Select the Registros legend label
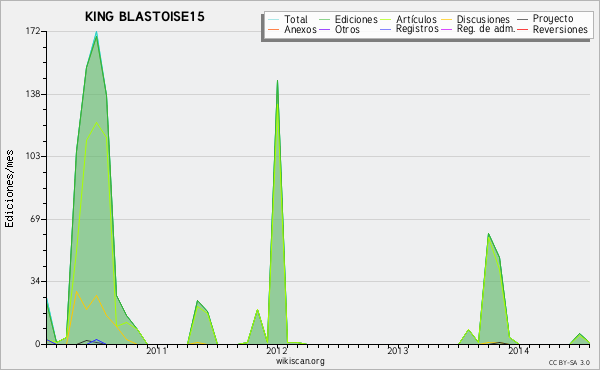 point(417,29)
